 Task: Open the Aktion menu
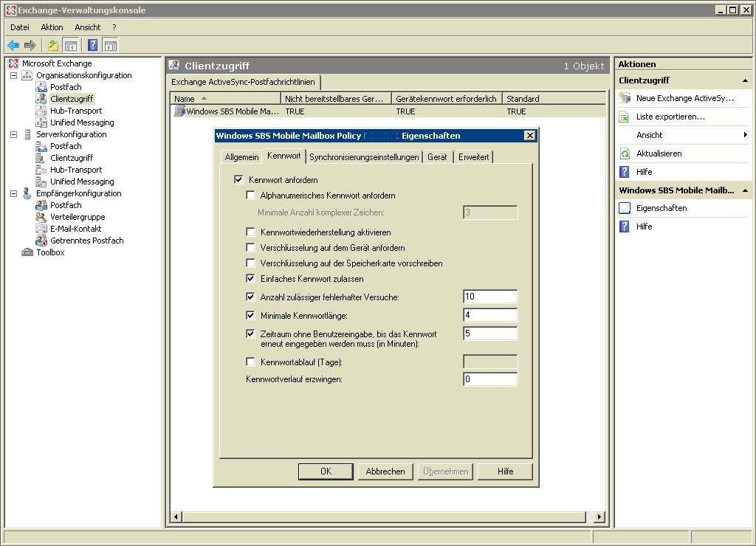click(52, 27)
